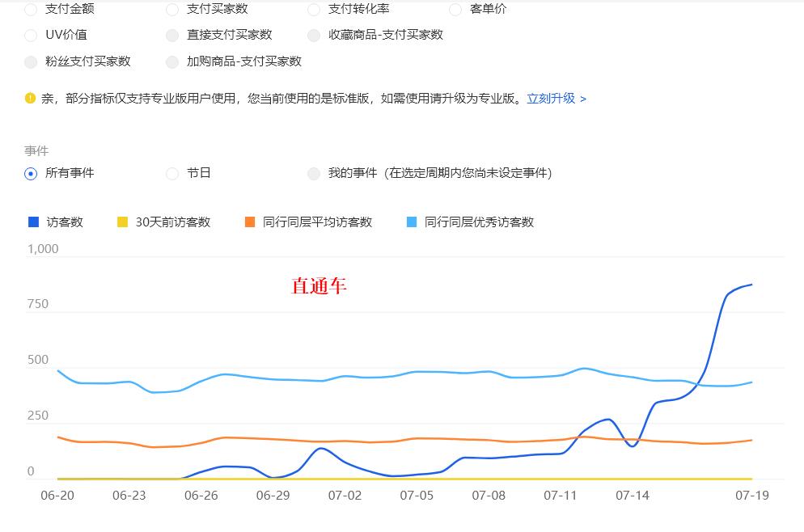Select the 支付金额 metric
This screenshot has width=804, height=532.
click(31, 9)
